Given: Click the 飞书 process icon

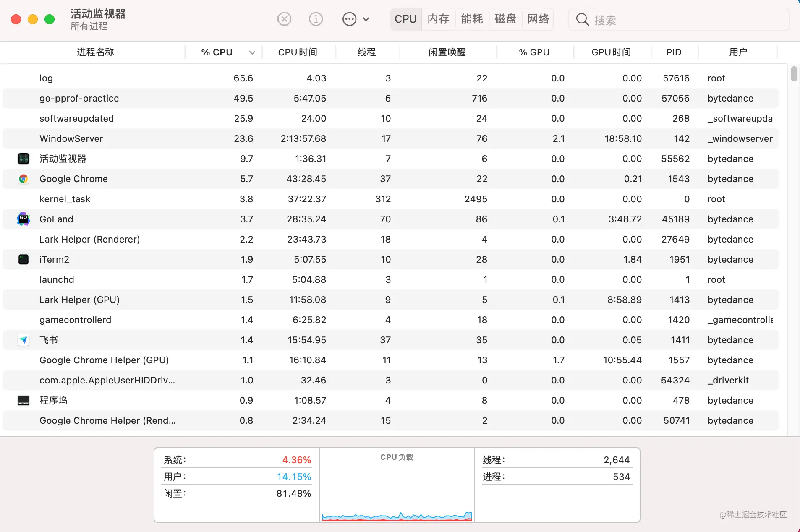Looking at the screenshot, I should (x=24, y=340).
